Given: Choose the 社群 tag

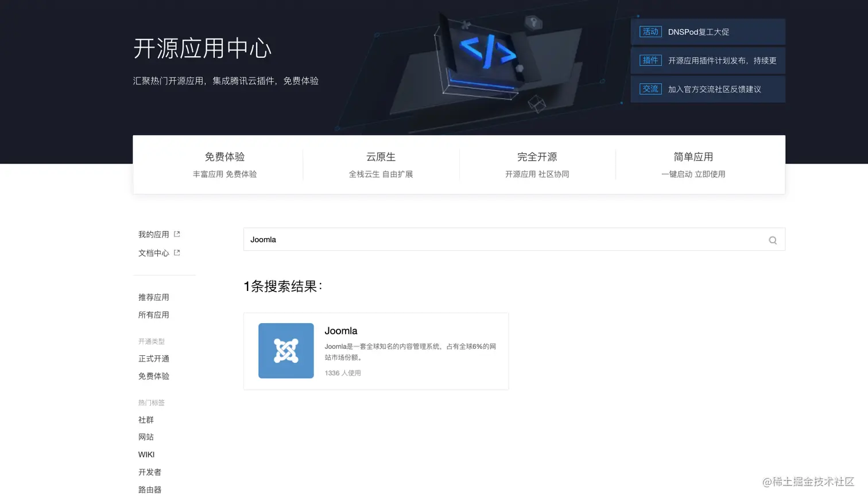Looking at the screenshot, I should point(146,420).
